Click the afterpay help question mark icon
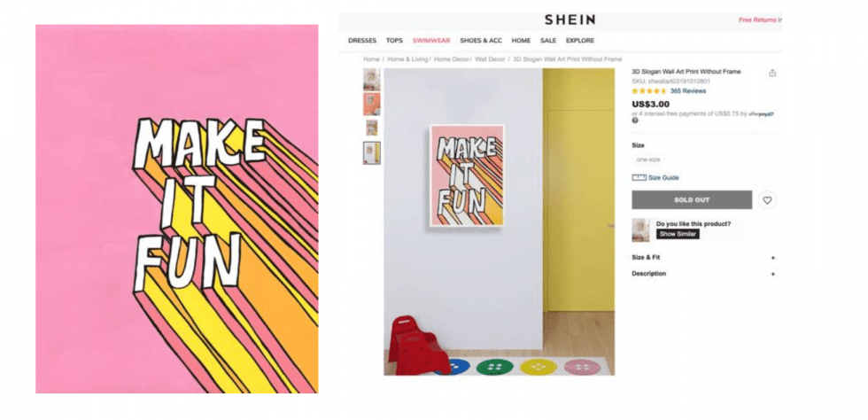This screenshot has height=420, width=868. pos(635,121)
